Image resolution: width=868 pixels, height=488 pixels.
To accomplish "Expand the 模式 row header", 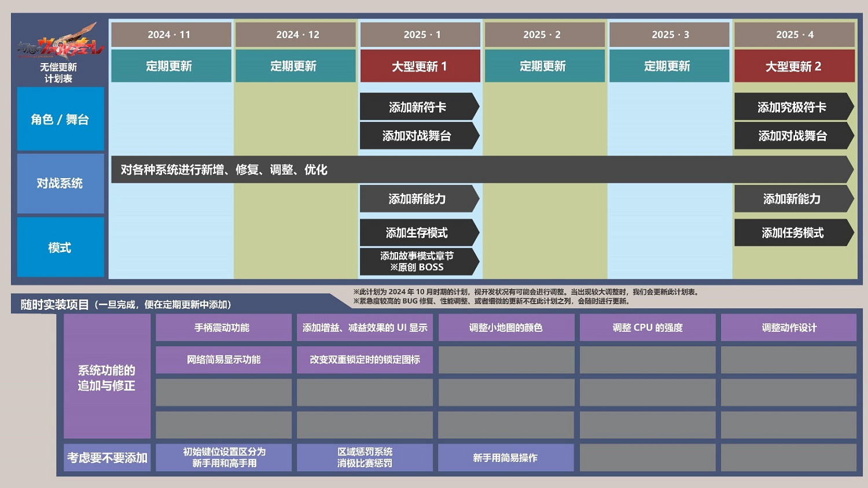I will click(60, 246).
